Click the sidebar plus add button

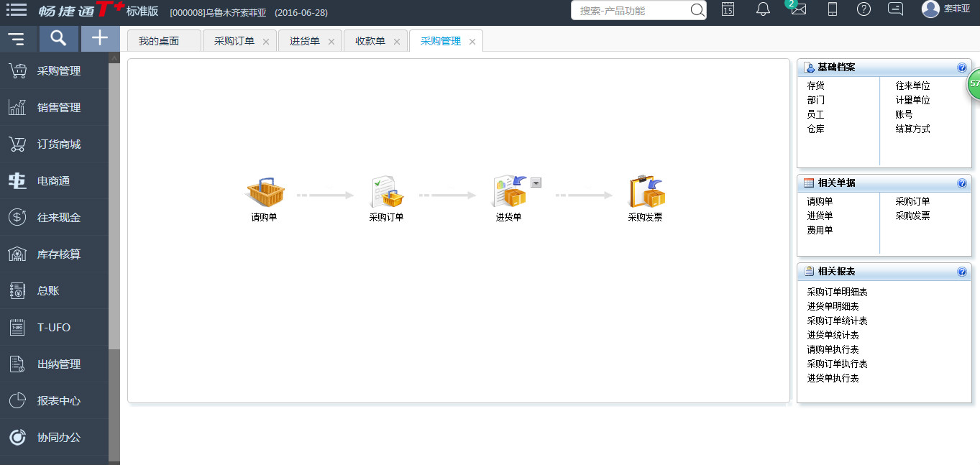100,39
